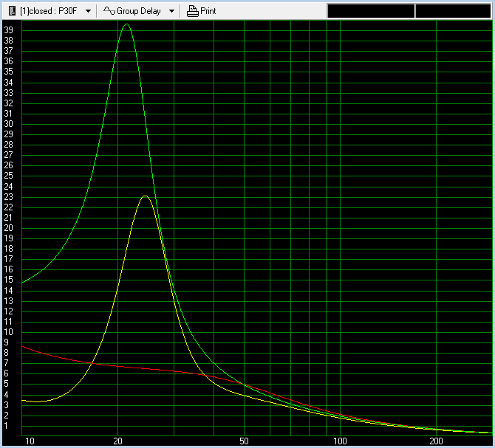Image resolution: width=495 pixels, height=448 pixels.
Task: Click the yellow curve's left end near 10 Hz
Action: click(x=24, y=400)
